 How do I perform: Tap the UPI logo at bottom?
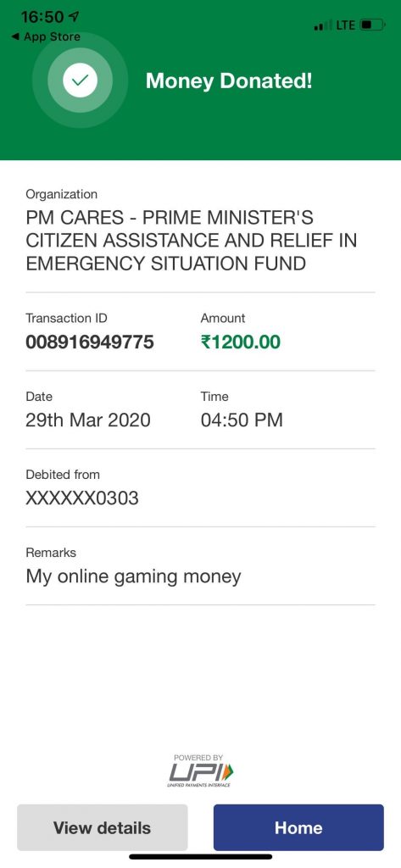(200, 771)
